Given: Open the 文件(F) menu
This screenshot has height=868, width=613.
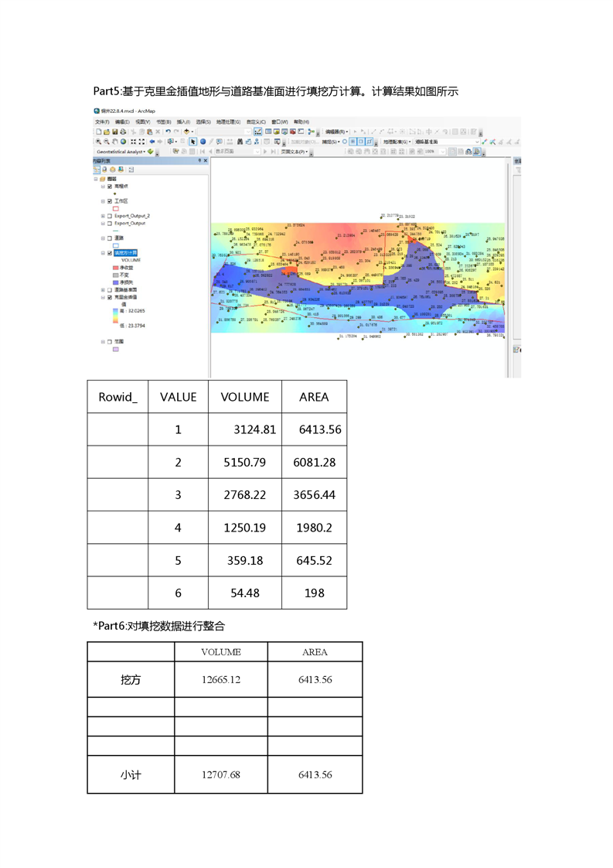Looking at the screenshot, I should click(x=101, y=122).
